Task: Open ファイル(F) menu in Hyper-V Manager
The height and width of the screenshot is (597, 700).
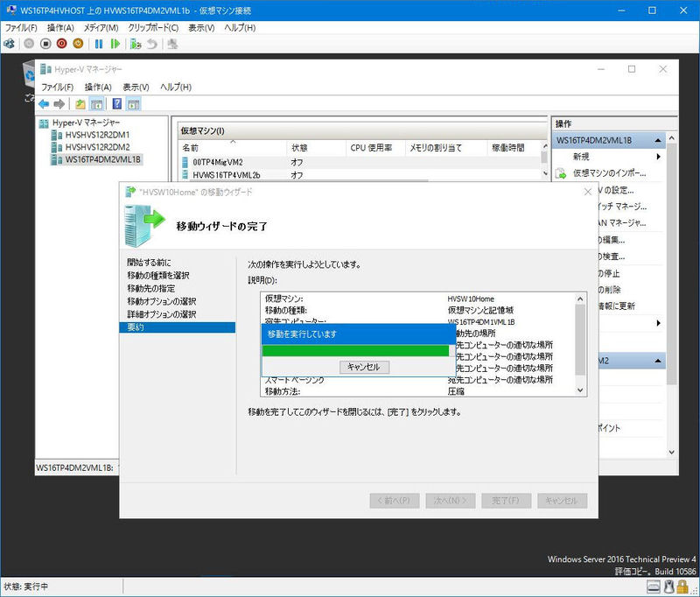Action: pyautogui.click(x=57, y=87)
